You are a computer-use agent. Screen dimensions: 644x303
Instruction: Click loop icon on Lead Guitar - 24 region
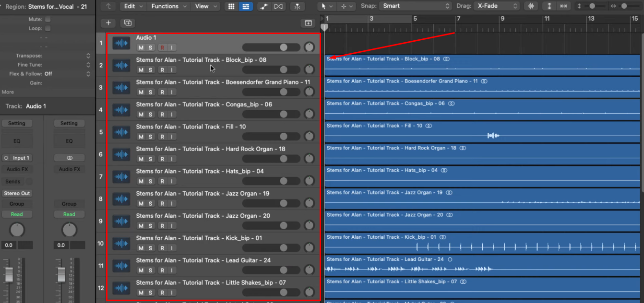point(450,259)
